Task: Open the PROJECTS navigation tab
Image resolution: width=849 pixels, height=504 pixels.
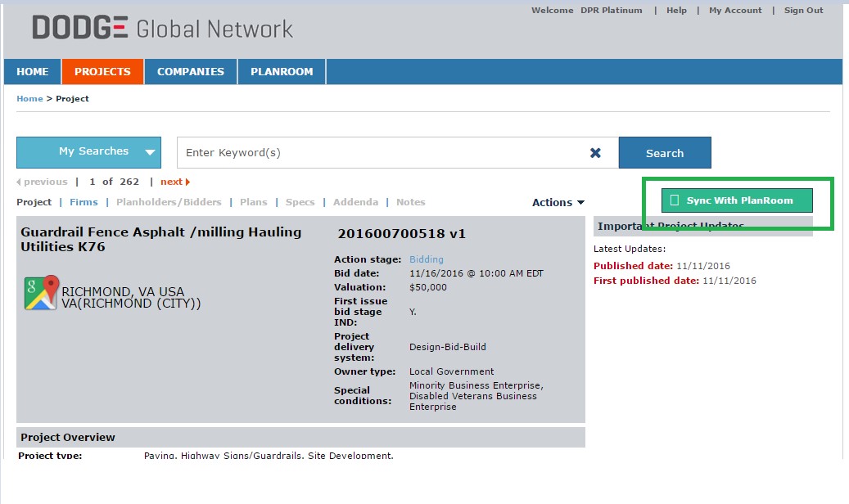Action: pyautogui.click(x=102, y=72)
